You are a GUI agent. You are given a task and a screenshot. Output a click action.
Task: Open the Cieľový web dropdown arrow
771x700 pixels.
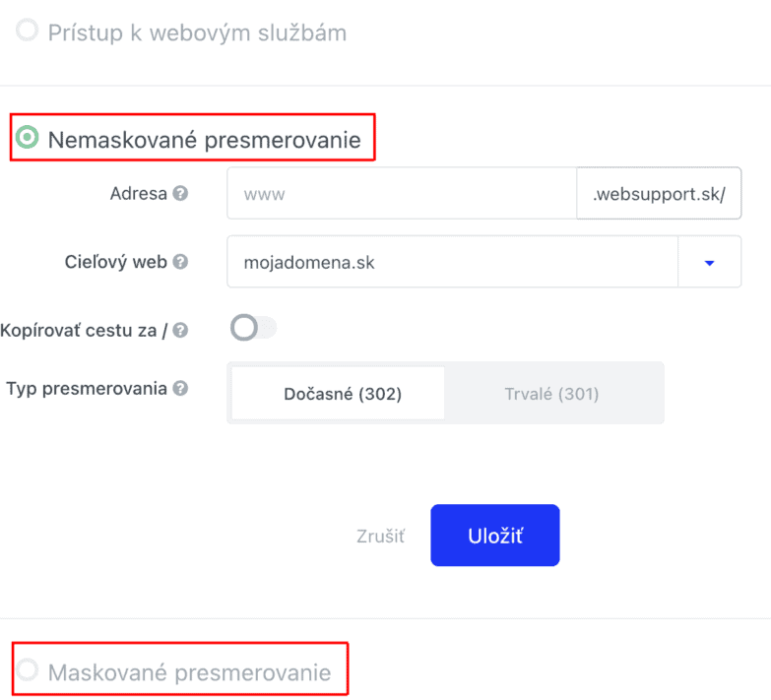pos(709,262)
